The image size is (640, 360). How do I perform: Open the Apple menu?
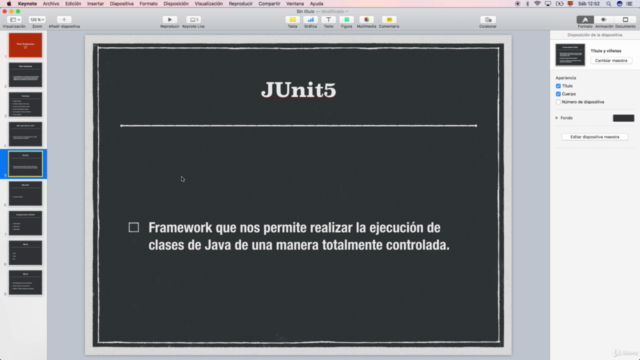[9, 4]
